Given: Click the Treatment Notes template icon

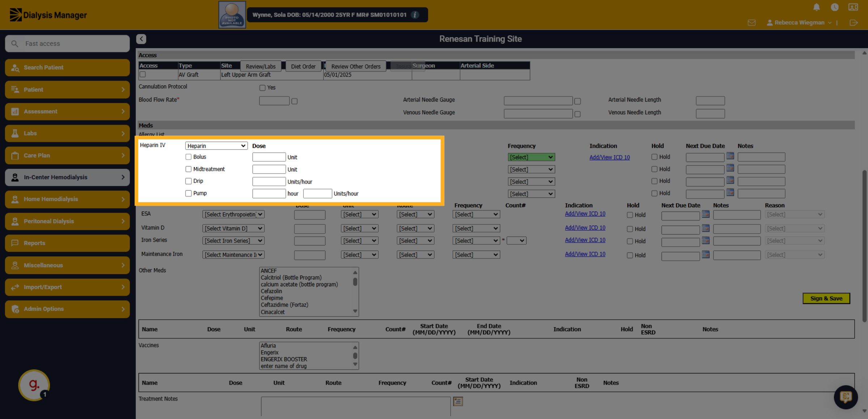Looking at the screenshot, I should click(458, 401).
